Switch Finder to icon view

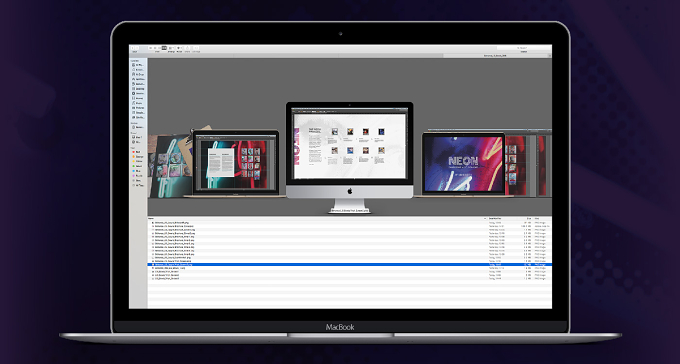[x=150, y=48]
